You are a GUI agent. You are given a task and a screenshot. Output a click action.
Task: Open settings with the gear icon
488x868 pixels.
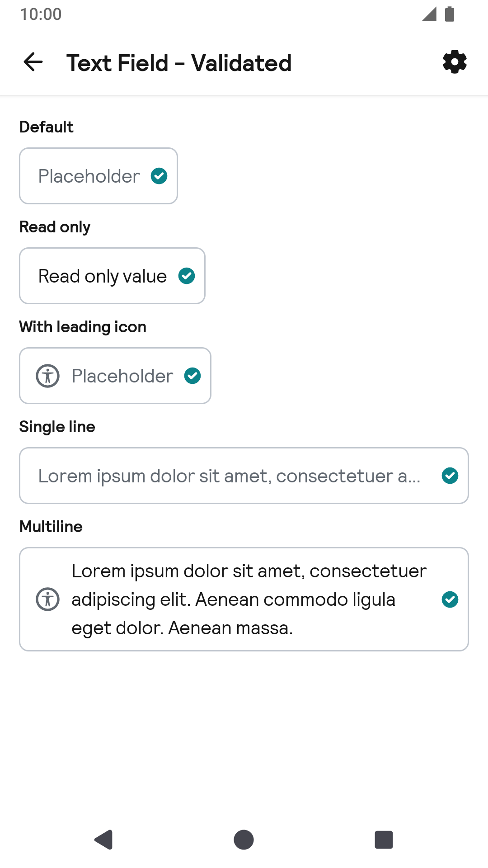[455, 62]
